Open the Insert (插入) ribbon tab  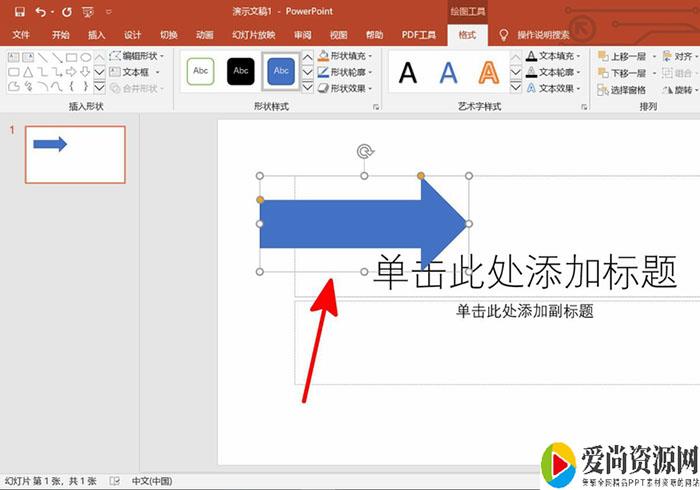96,35
